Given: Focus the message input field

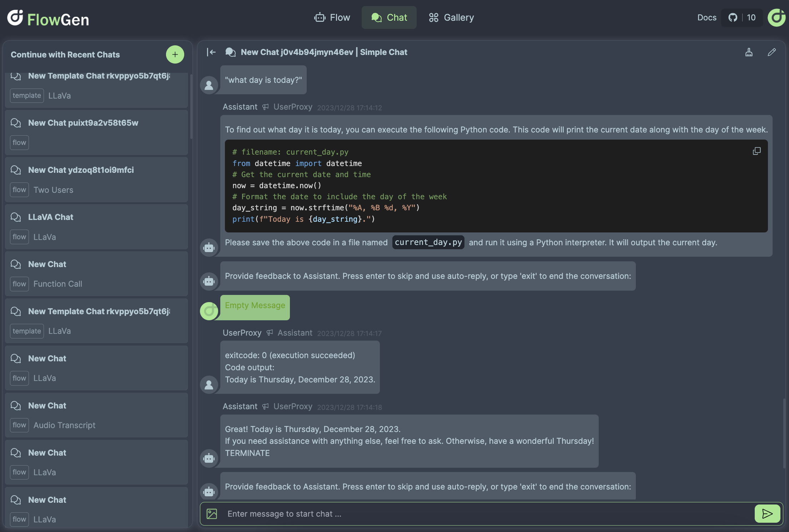Looking at the screenshot, I should point(487,514).
